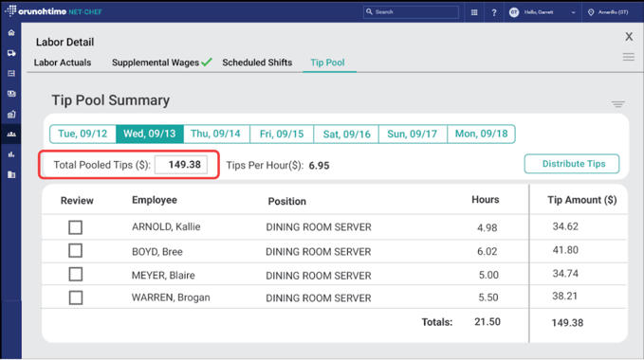Open the Amarillo location selector
This screenshot has height=360, width=644.
pyautogui.click(x=608, y=12)
